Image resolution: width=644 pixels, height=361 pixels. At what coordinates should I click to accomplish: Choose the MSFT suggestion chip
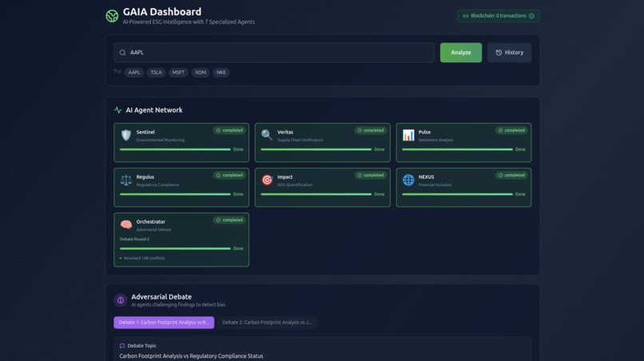(x=178, y=73)
